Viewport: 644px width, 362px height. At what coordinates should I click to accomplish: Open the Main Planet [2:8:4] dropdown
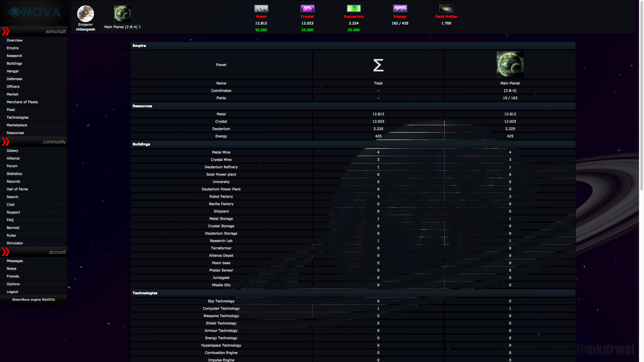[x=122, y=27]
